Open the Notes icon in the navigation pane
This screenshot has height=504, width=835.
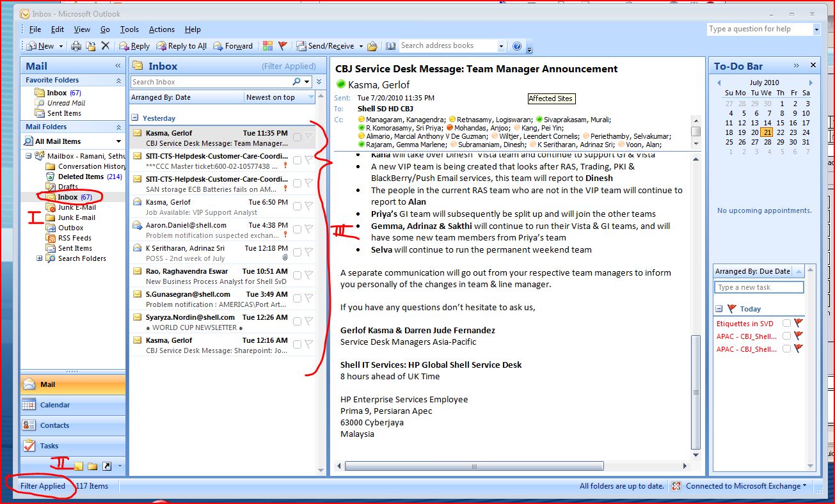(78, 466)
